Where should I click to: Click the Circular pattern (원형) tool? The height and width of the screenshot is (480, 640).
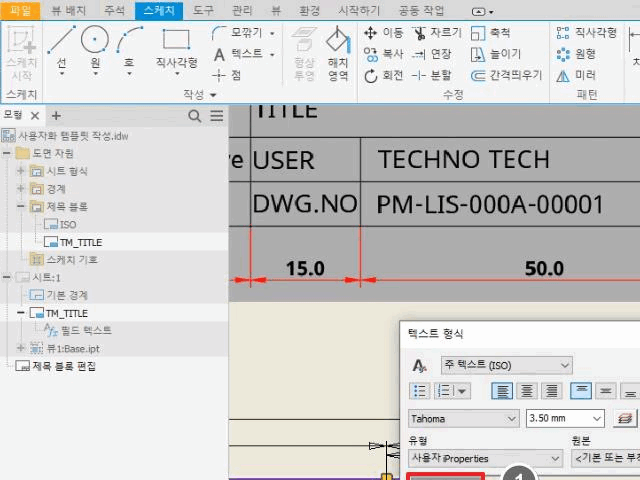coord(576,54)
